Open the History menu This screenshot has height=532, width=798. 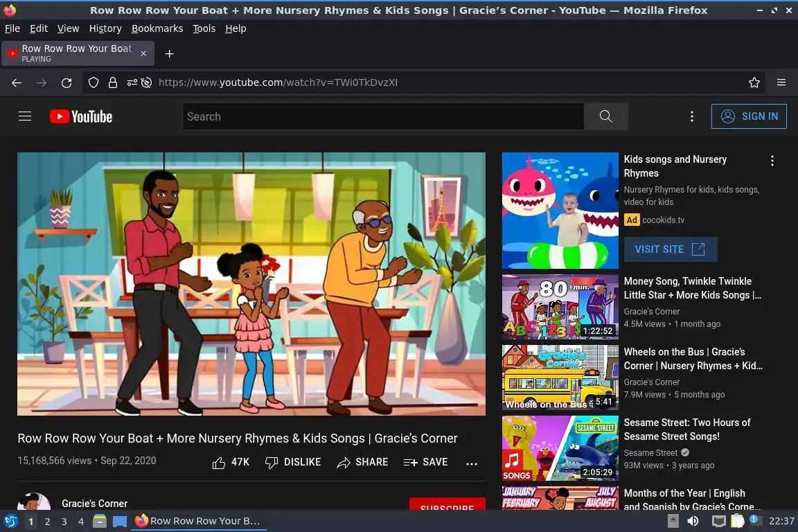click(x=105, y=28)
